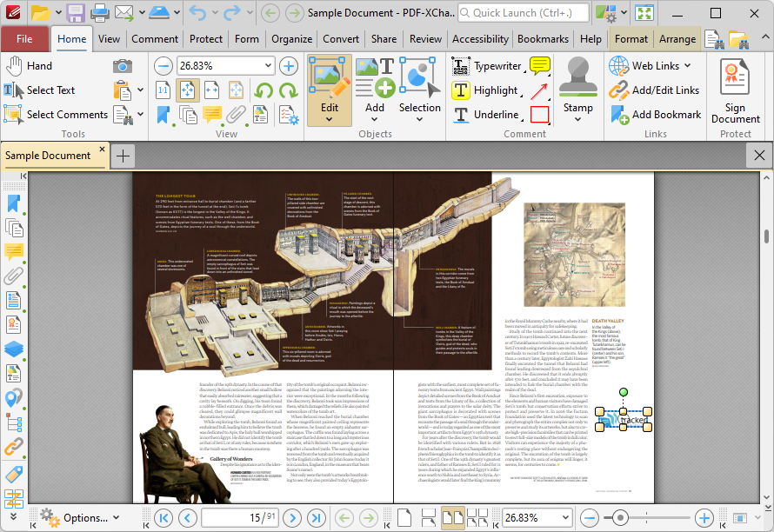Activate the Select Text tool

tap(39, 90)
